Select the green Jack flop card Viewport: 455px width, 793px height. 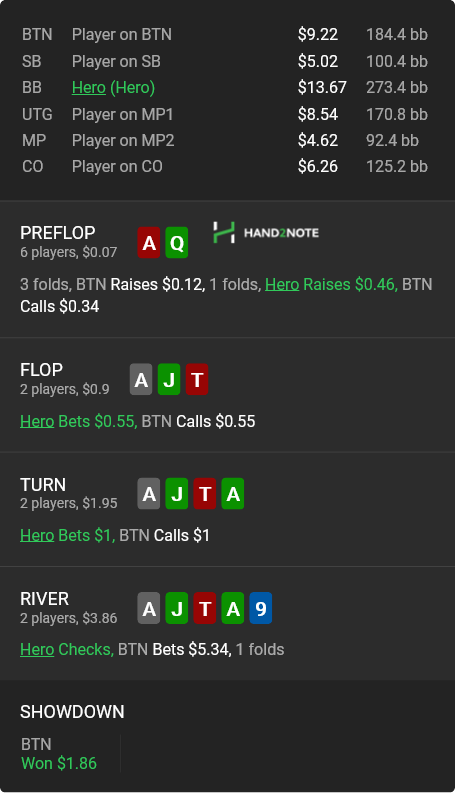(x=169, y=379)
